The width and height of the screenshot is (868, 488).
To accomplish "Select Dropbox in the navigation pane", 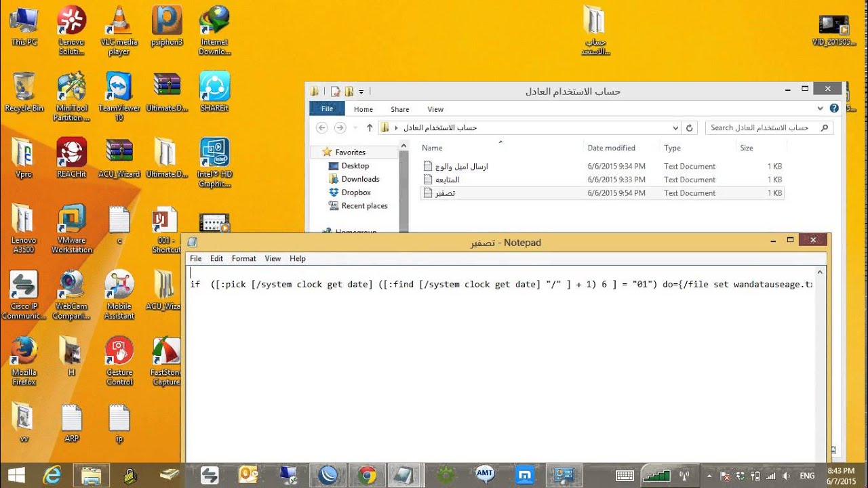I will coord(356,192).
